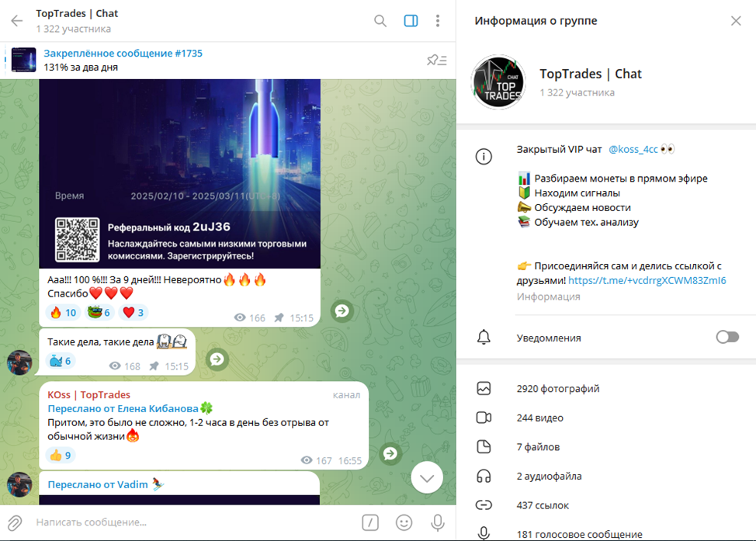Forward the 'Такие дела' message

click(x=217, y=359)
